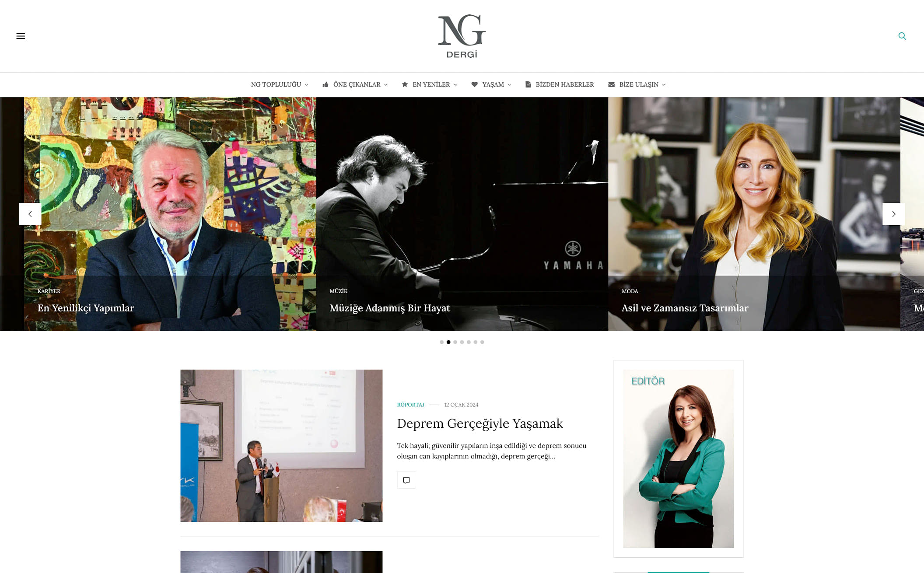Image resolution: width=924 pixels, height=573 pixels.
Task: Open the hamburger menu icon
Action: (x=21, y=36)
